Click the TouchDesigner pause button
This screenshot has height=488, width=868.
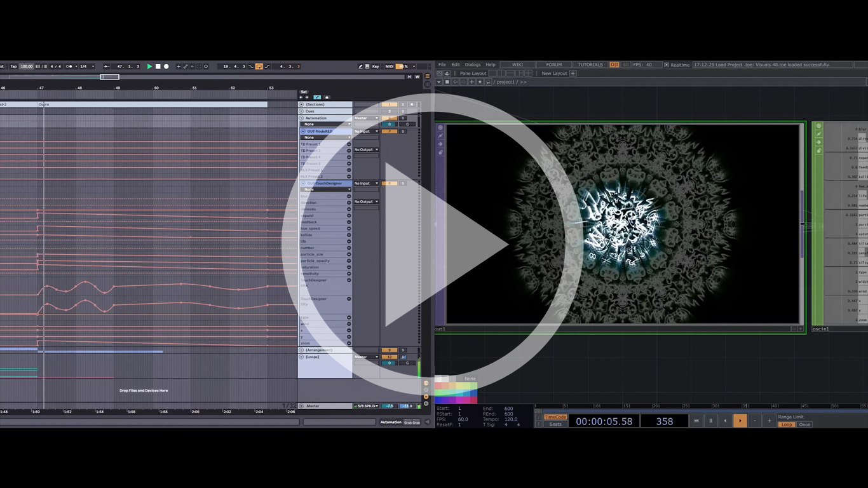pyautogui.click(x=711, y=421)
